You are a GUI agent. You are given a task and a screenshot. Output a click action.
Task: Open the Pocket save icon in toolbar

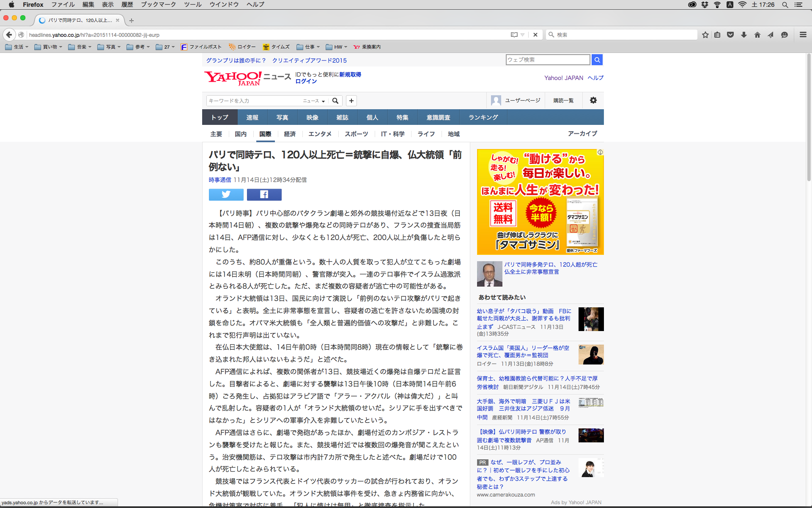pyautogui.click(x=730, y=35)
